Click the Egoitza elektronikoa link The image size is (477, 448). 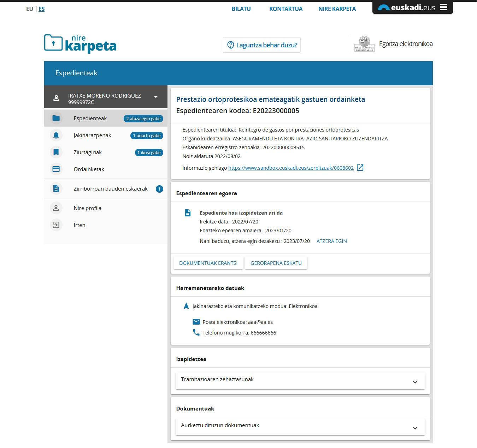point(406,44)
